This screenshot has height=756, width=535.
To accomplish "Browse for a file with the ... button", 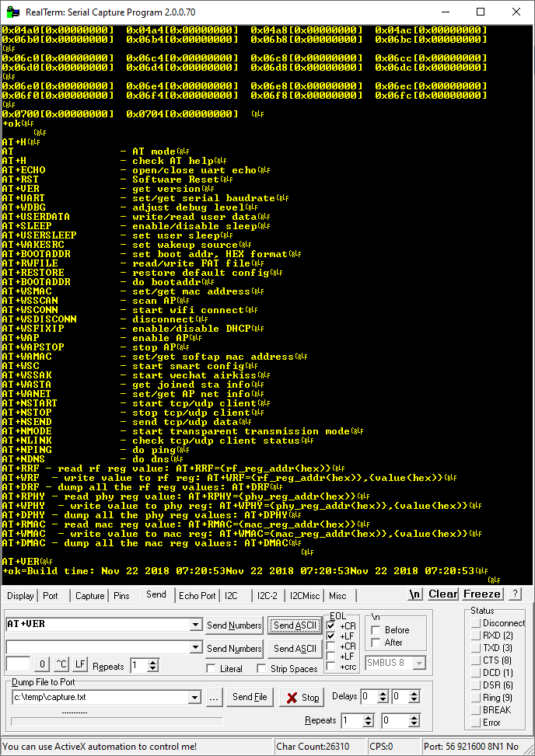I will click(x=214, y=697).
